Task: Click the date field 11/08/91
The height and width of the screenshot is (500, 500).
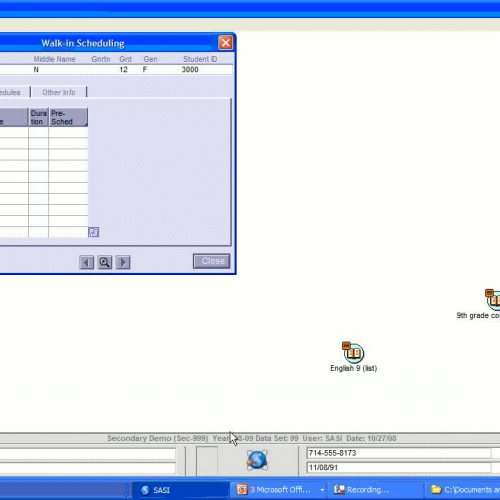Action: point(398,467)
